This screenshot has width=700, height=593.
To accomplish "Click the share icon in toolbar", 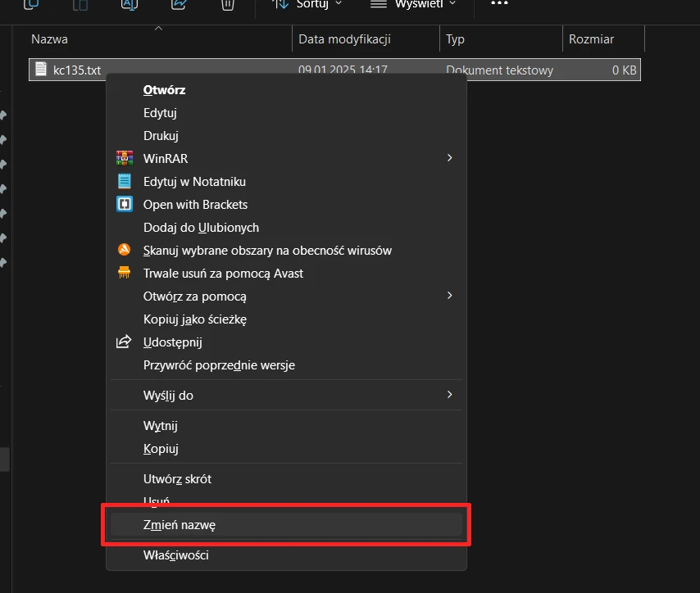I will (x=179, y=4).
